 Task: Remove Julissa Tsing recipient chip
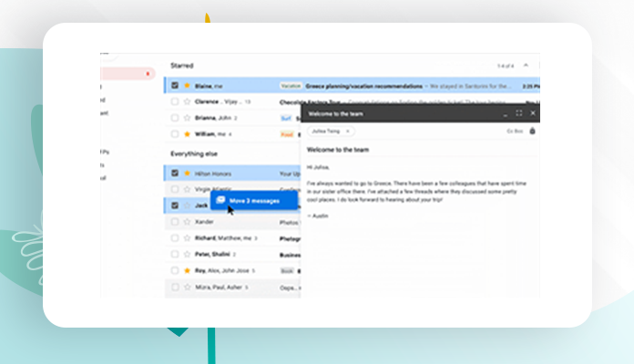[x=347, y=131]
